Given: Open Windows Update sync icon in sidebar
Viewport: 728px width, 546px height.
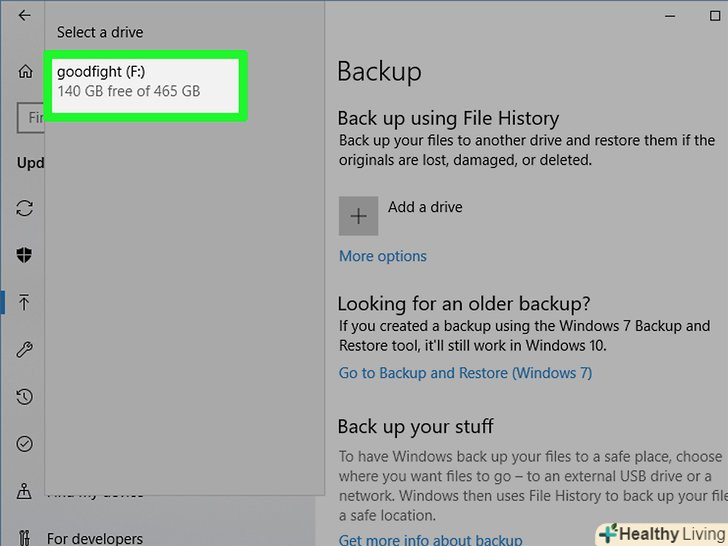Looking at the screenshot, I should tap(25, 209).
